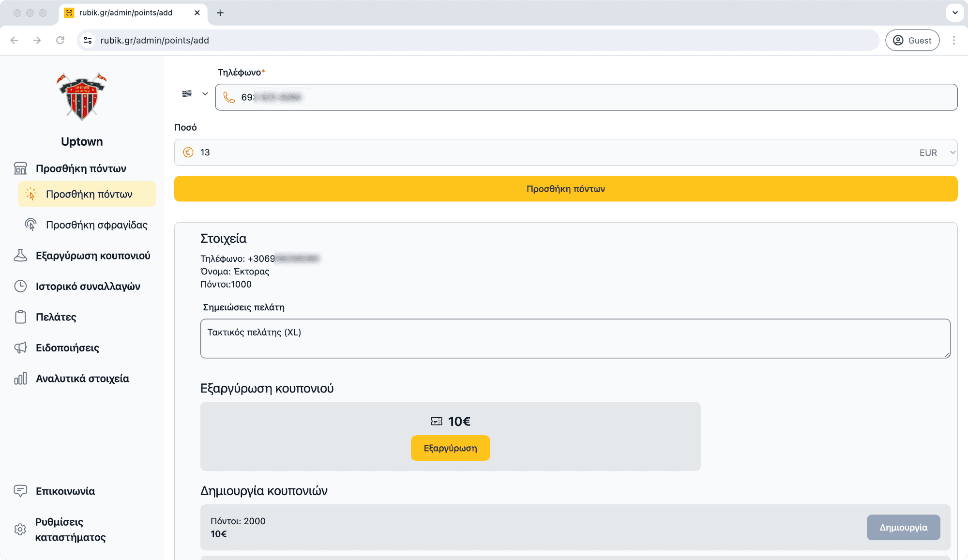Open the browser tab list chevron

tap(955, 13)
